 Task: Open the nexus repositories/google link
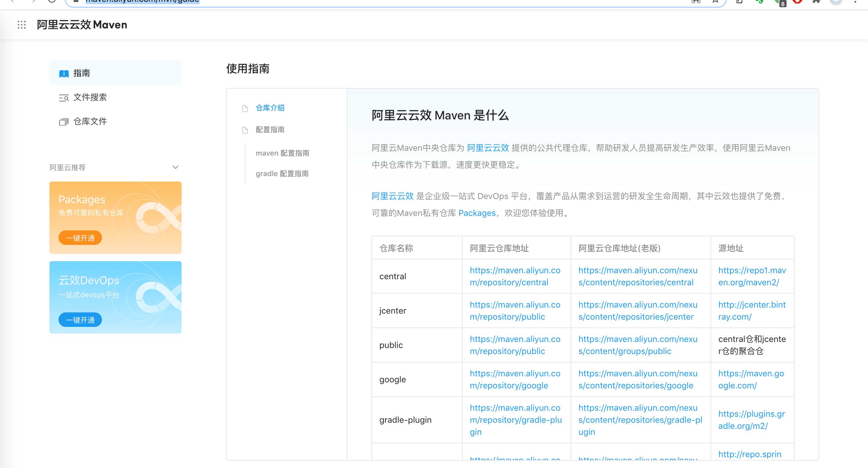pos(638,379)
